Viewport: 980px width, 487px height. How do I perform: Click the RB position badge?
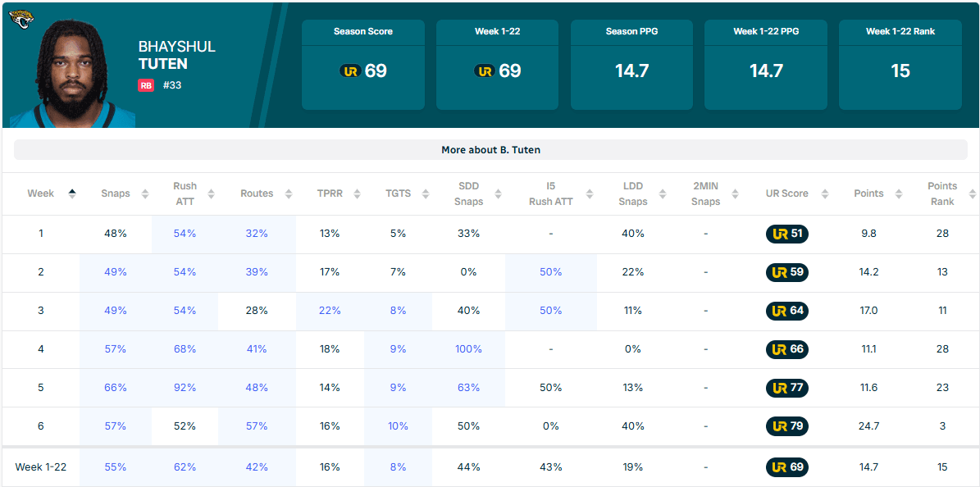click(146, 85)
